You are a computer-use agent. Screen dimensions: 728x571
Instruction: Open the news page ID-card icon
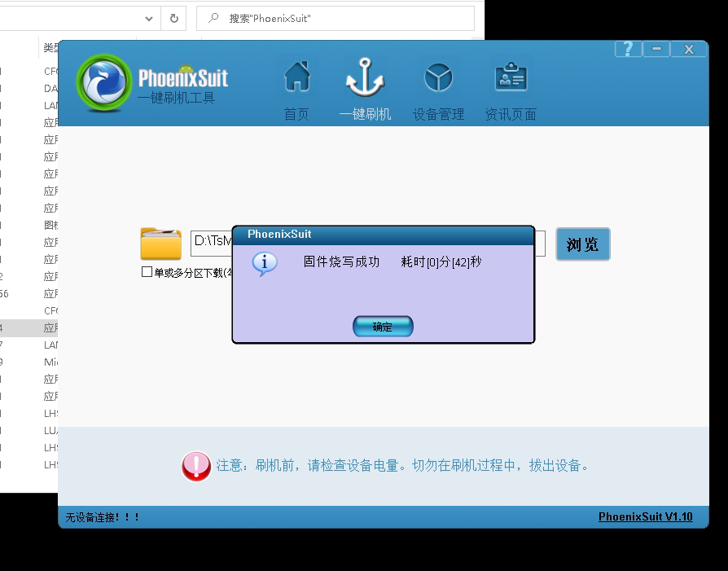[511, 77]
